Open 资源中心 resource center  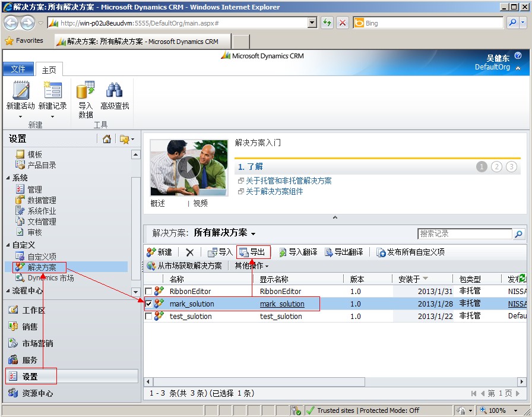click(x=30, y=393)
